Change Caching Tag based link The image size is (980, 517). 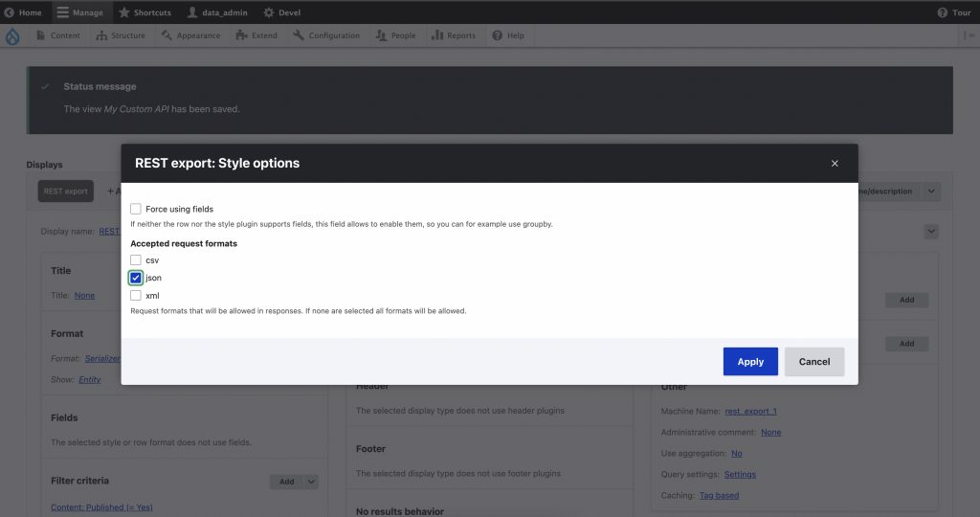tap(719, 495)
